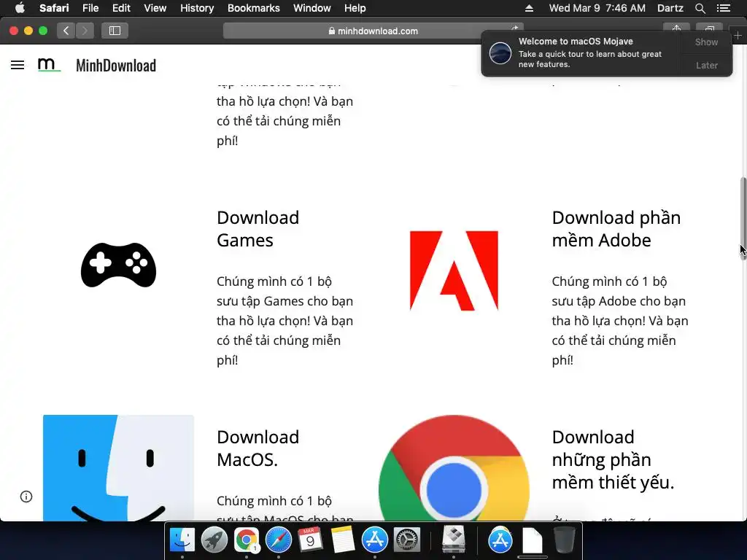Open the Download Games heading
The width and height of the screenshot is (747, 560).
tap(258, 229)
